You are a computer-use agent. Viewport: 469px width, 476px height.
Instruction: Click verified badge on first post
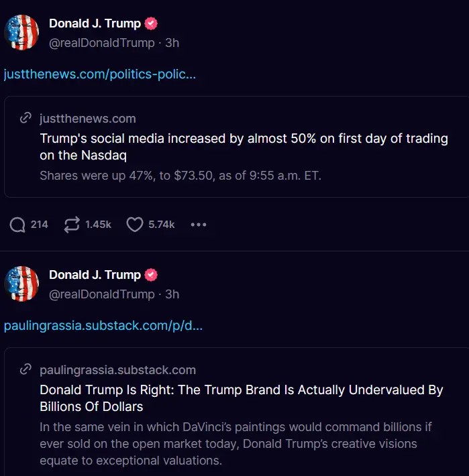(x=152, y=23)
